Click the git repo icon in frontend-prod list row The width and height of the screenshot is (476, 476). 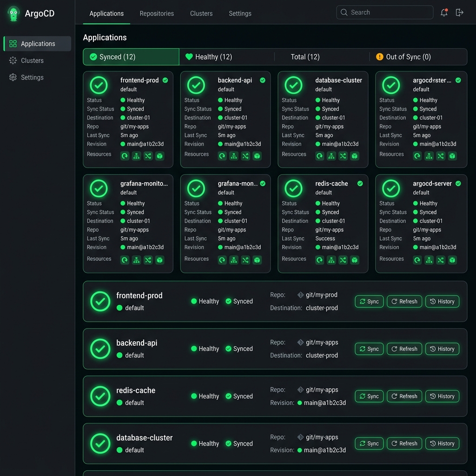coord(301,295)
